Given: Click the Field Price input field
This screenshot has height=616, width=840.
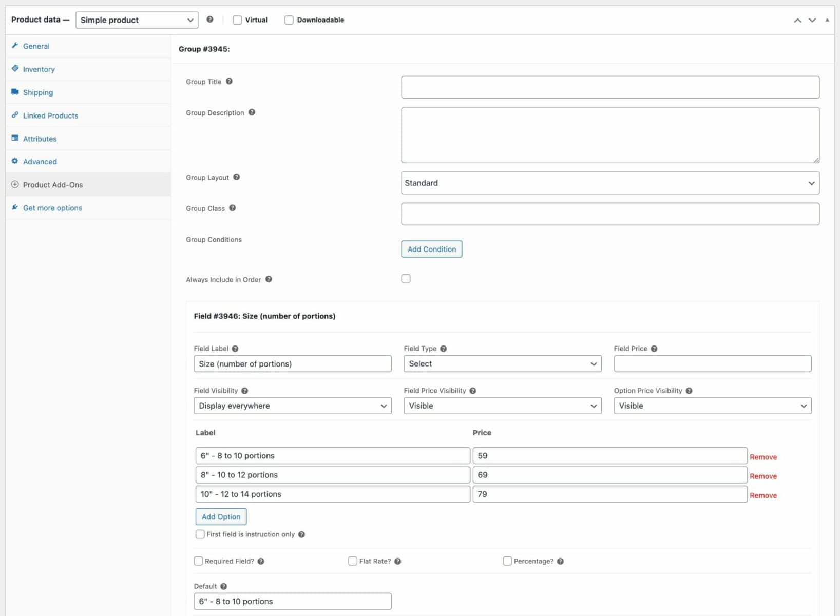Looking at the screenshot, I should [x=713, y=363].
